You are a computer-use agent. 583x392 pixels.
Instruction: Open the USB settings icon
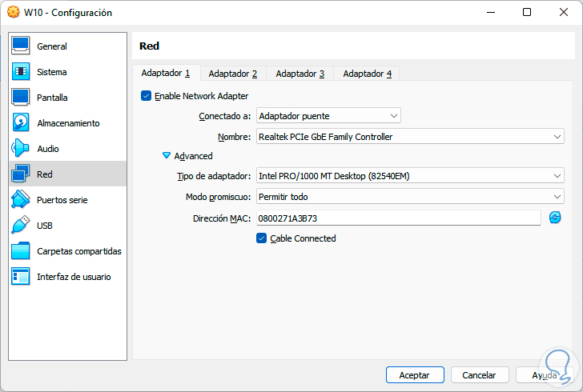pos(21,226)
